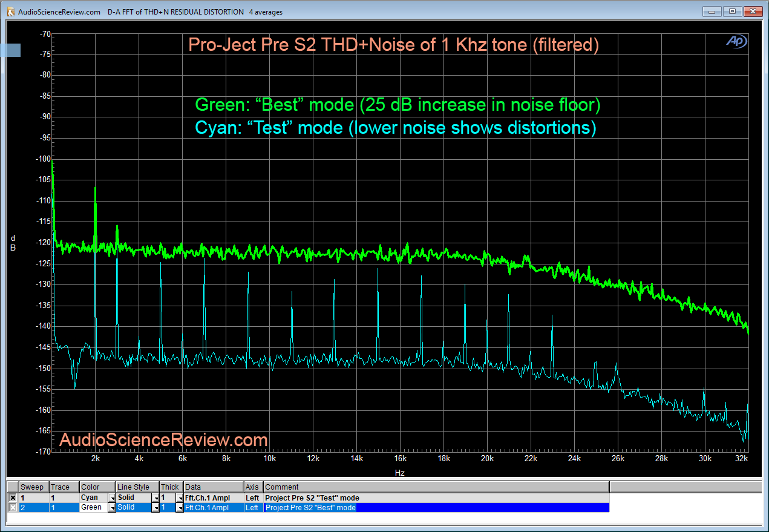The width and height of the screenshot is (769, 532).
Task: Toggle visibility checkbox for the Cyan sweep row
Action: (13, 498)
